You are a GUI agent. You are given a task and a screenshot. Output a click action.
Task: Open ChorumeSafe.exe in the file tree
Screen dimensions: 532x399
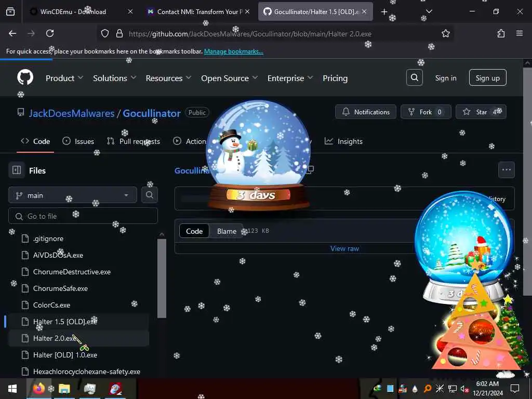pos(60,288)
